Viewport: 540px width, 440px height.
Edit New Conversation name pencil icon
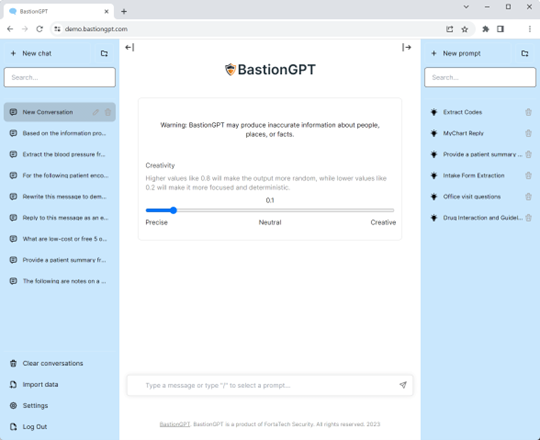coord(96,112)
